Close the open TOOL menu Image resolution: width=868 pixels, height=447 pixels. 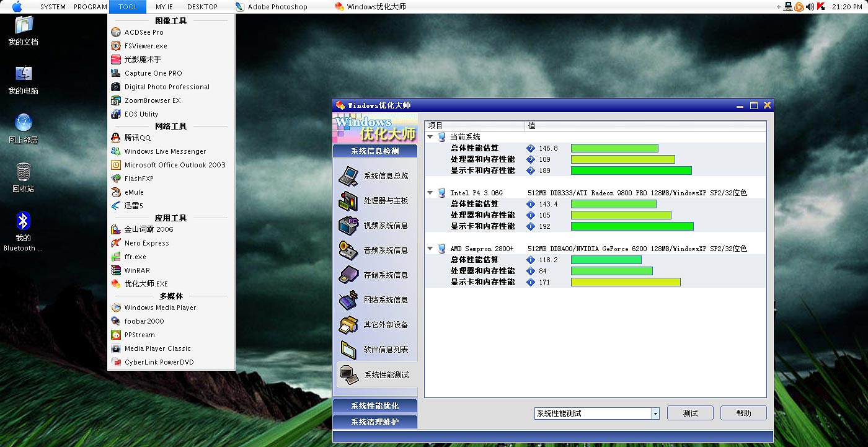click(128, 7)
